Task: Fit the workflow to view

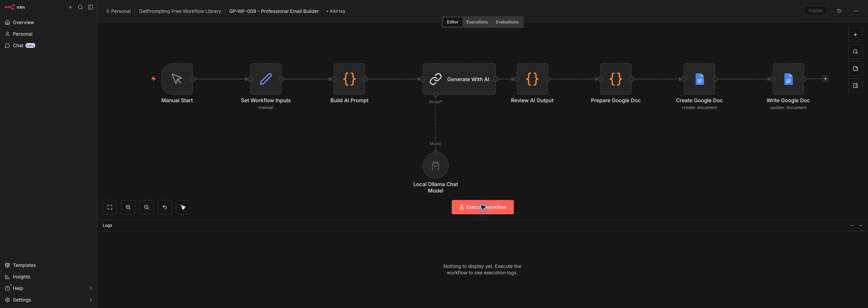Action: point(110,207)
